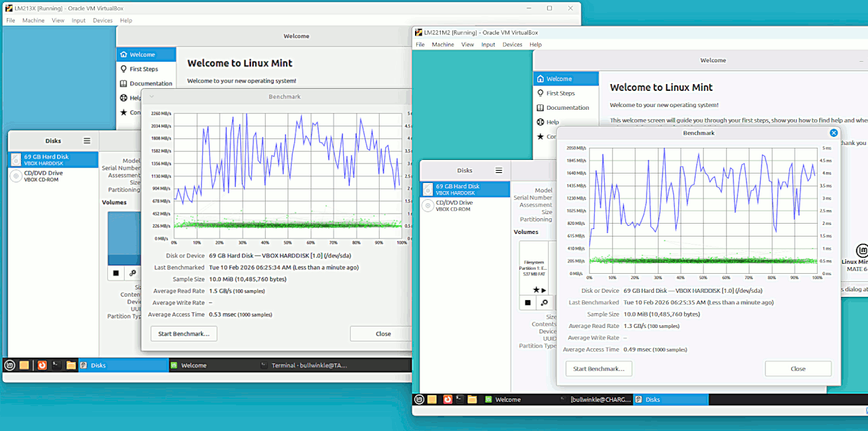868x431 pixels.
Task: Click unmount stop icon in LM213X Disks
Action: pyautogui.click(x=116, y=272)
